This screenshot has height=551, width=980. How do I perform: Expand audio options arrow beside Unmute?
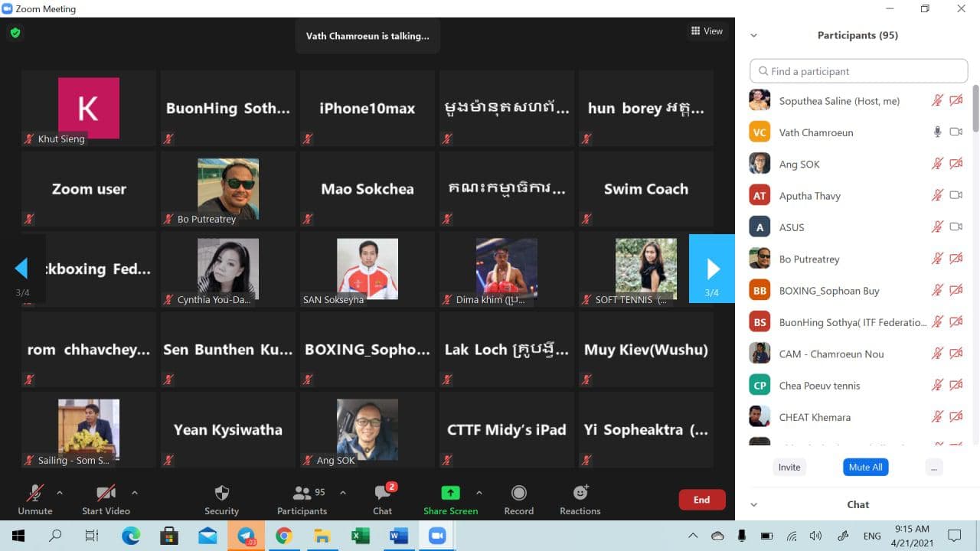click(60, 493)
